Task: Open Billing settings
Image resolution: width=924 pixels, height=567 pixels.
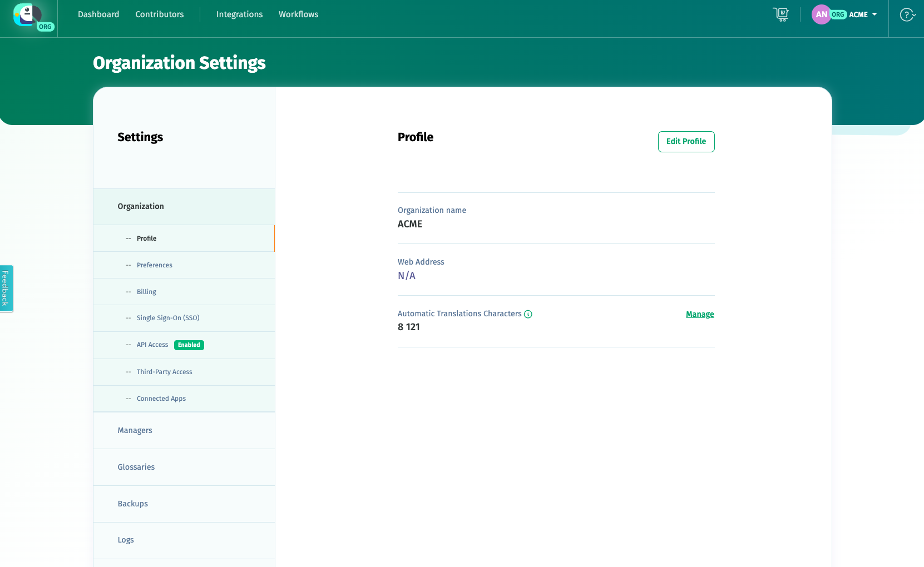Action: (x=184, y=292)
